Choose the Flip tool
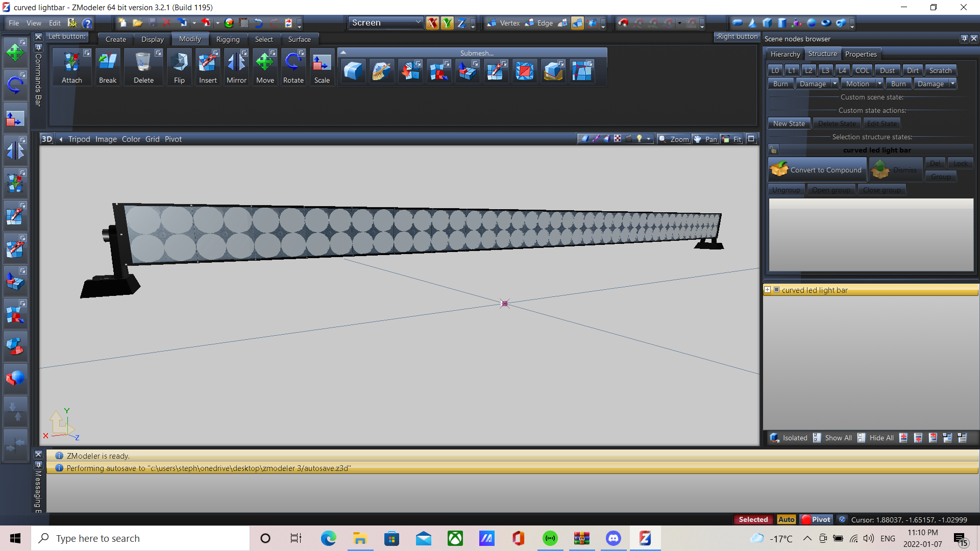980x551 pixels. pyautogui.click(x=179, y=67)
